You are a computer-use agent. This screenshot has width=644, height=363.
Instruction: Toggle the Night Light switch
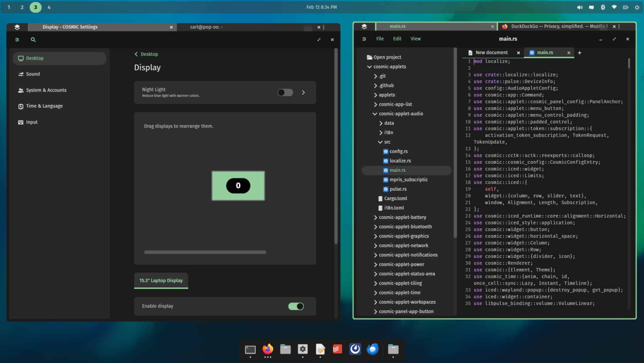(284, 92)
